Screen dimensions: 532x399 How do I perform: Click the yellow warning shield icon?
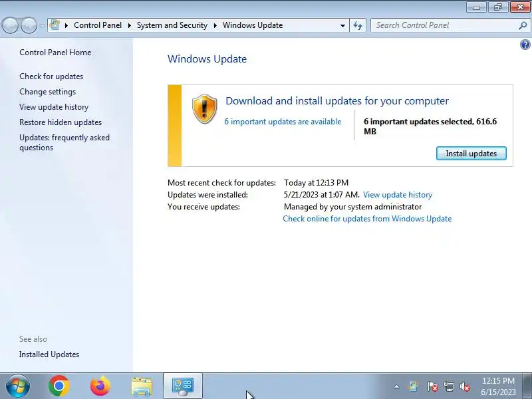(x=204, y=108)
